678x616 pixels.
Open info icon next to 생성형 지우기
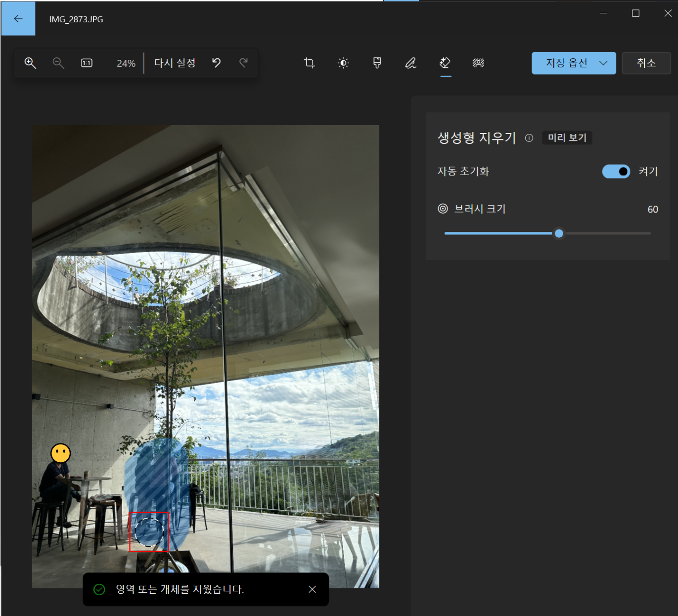[x=529, y=138]
